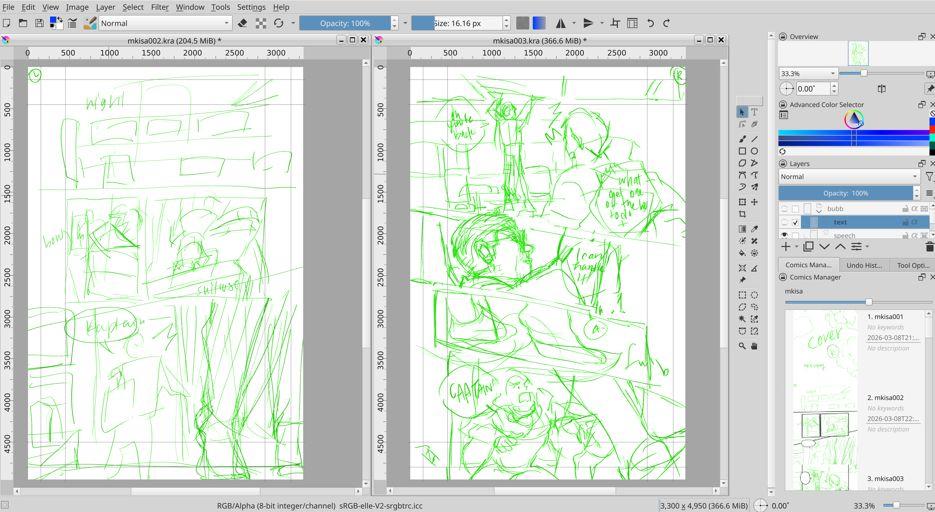935x512 pixels.
Task: Activate the Zoom magnifier tool
Action: 742,346
